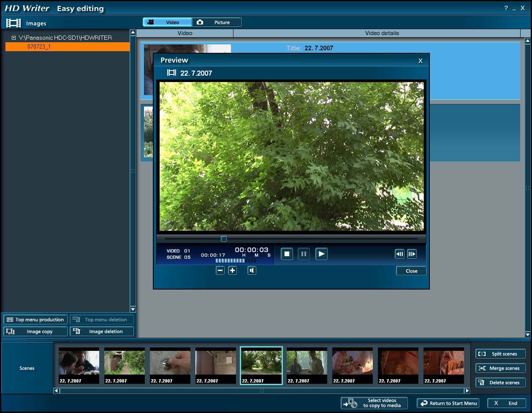
Task: Click first video thumbnail behind Preview
Action: coord(148,70)
